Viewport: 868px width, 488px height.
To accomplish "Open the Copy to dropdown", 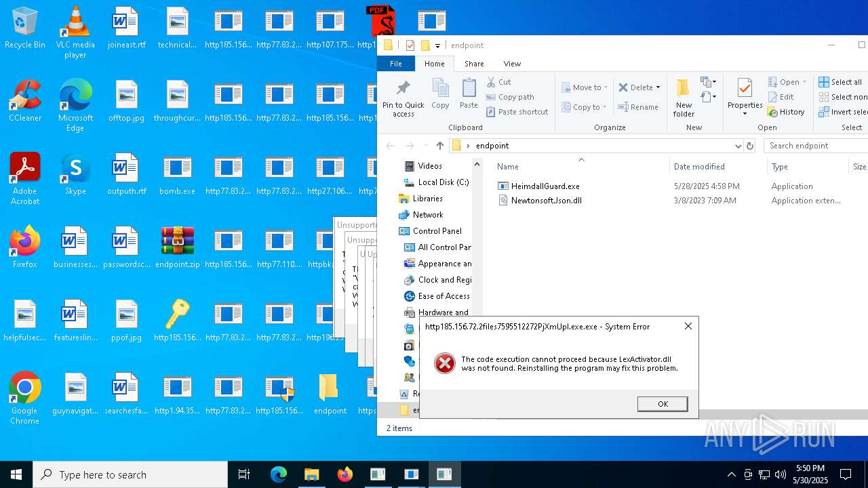I will click(x=584, y=107).
